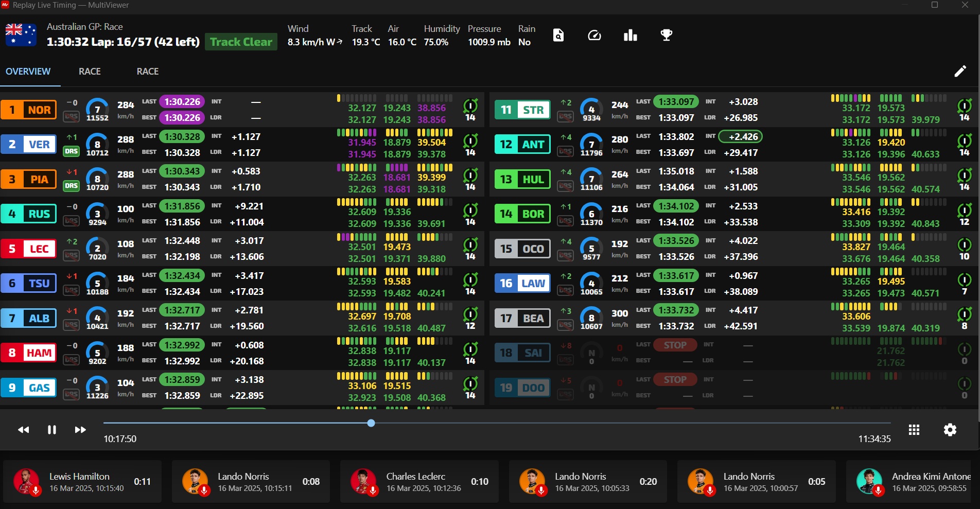Play Lando Norris 10:00:57 radio clip

point(757,482)
